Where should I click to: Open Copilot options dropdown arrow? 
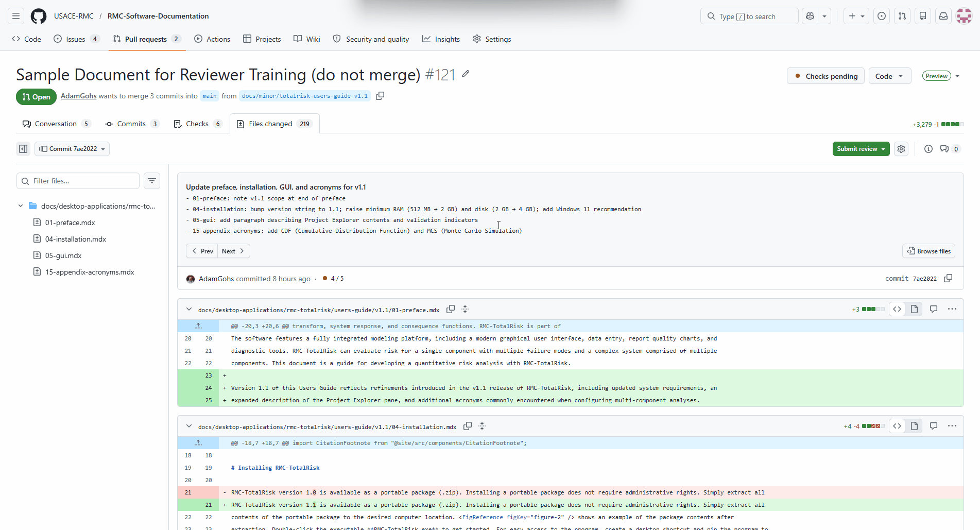tap(824, 16)
